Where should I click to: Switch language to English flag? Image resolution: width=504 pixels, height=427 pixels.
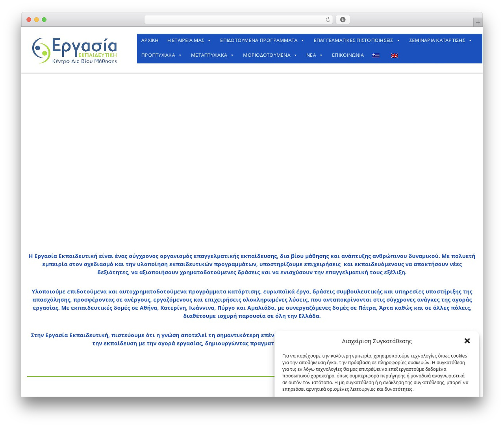click(395, 56)
